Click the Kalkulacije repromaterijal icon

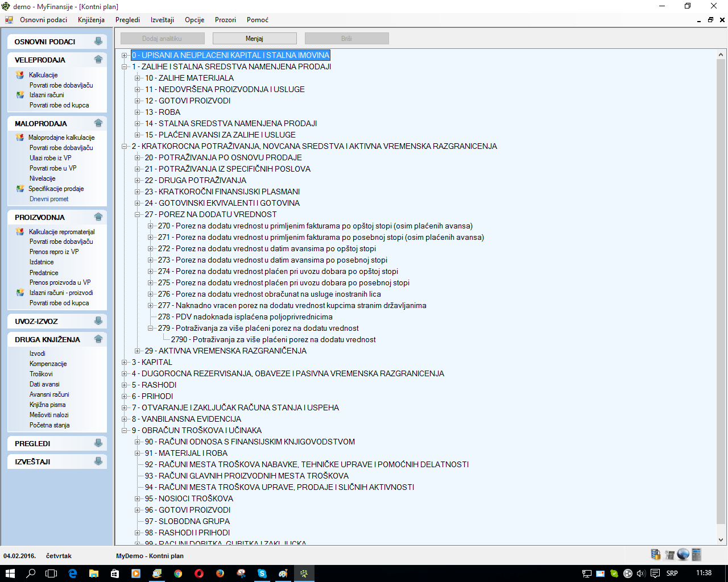[x=20, y=232]
